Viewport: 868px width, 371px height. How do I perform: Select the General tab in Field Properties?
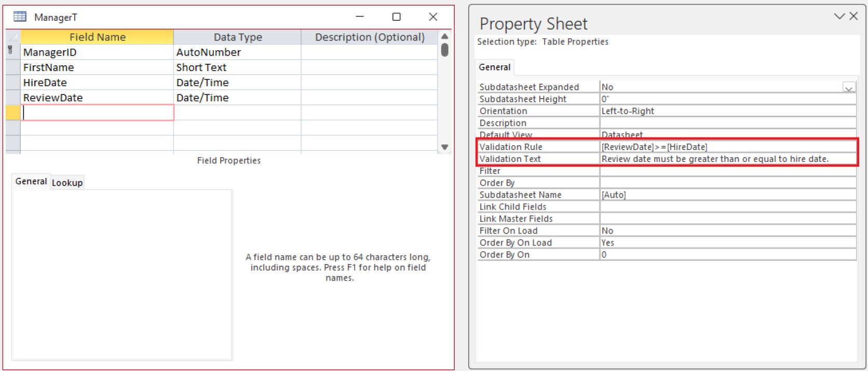click(x=31, y=182)
